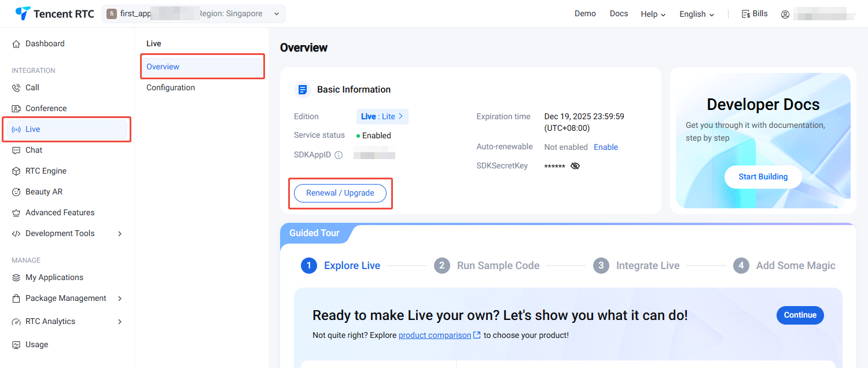Click the Chat bubble icon

(16, 150)
